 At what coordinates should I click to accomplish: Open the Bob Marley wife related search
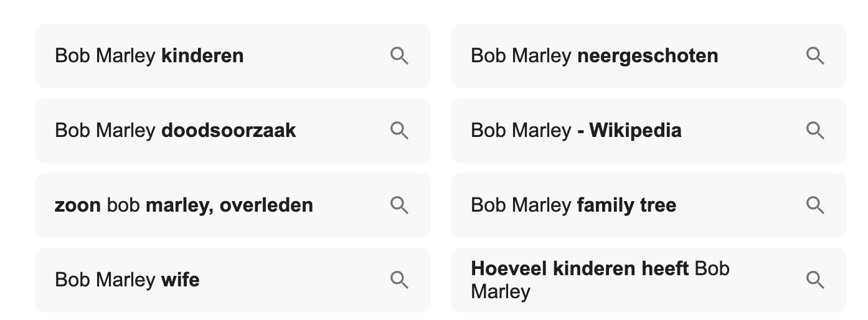tap(233, 280)
